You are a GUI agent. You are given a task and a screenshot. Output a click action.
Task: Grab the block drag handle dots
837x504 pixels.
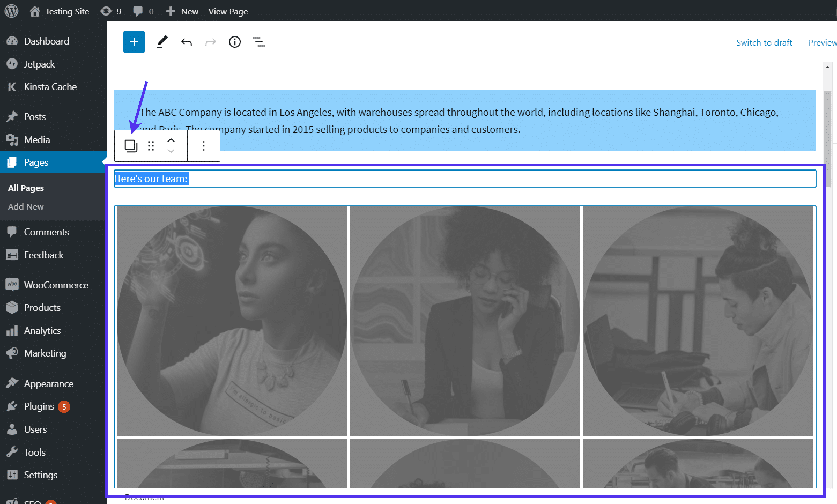coord(151,146)
